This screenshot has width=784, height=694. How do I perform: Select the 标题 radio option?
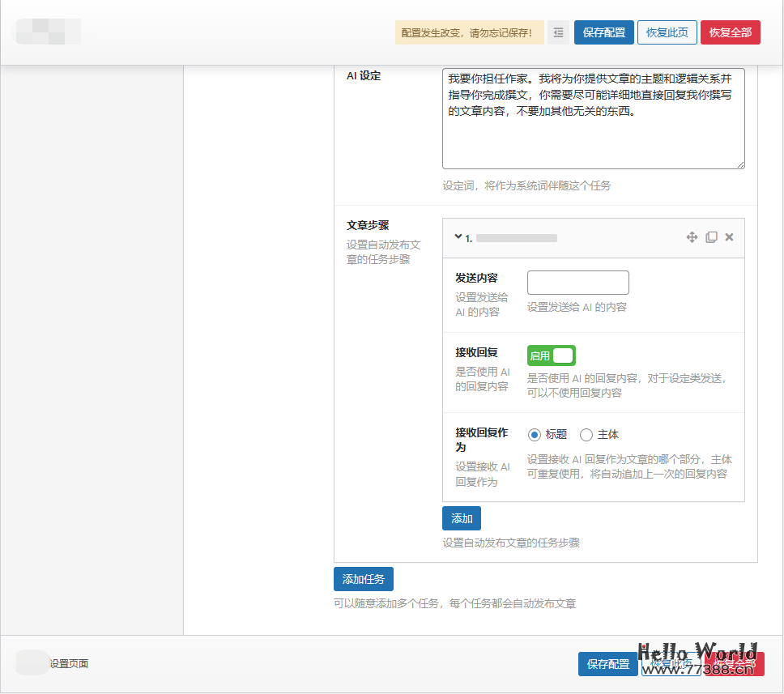pos(535,434)
